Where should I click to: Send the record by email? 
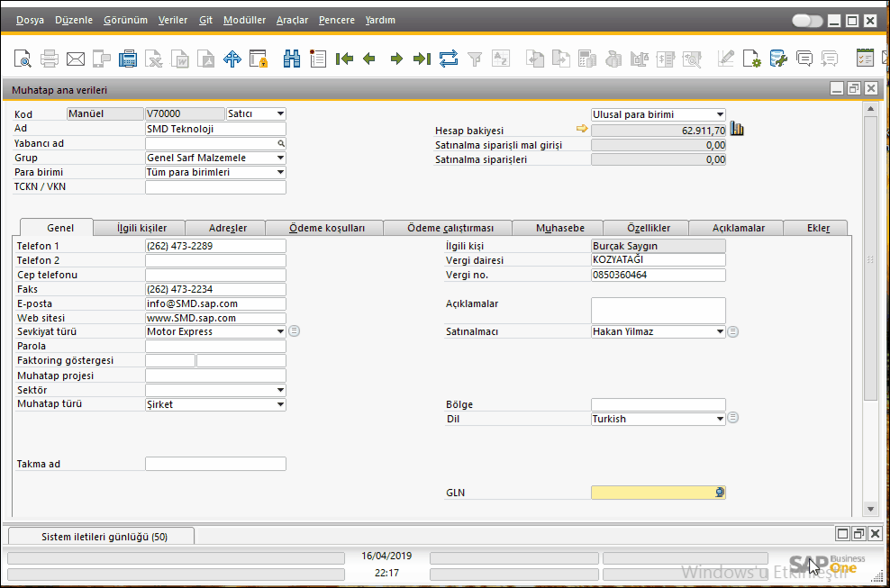pos(76,59)
